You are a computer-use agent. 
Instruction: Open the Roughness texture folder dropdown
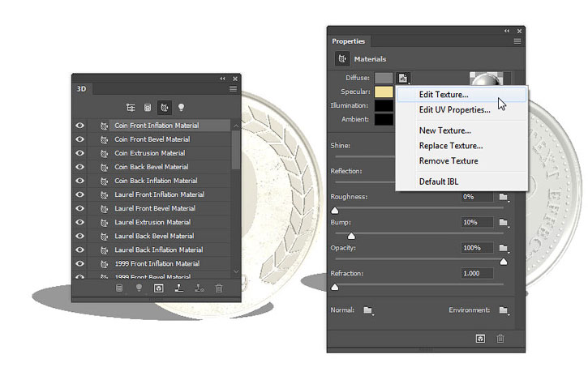(x=504, y=197)
